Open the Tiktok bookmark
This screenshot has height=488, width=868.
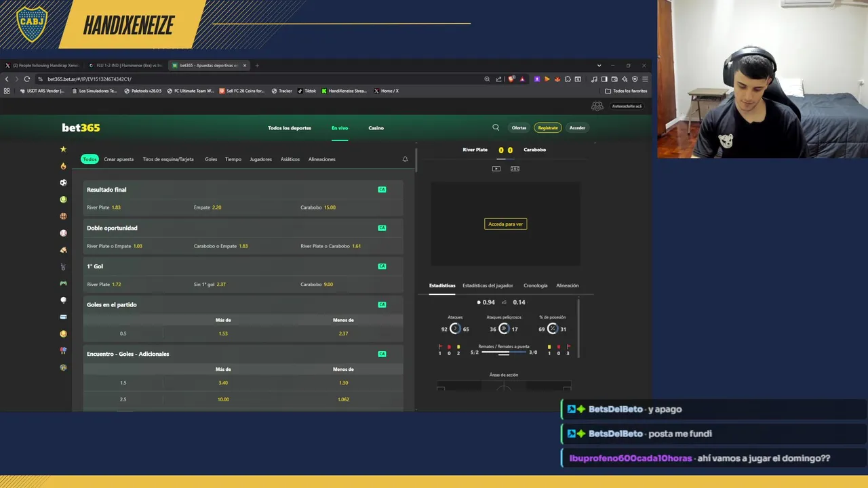(307, 91)
